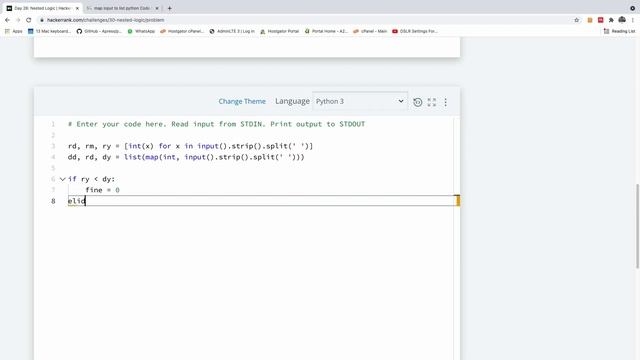The width and height of the screenshot is (640, 360).
Task: Open the Python 3 language dropdown
Action: click(x=360, y=101)
